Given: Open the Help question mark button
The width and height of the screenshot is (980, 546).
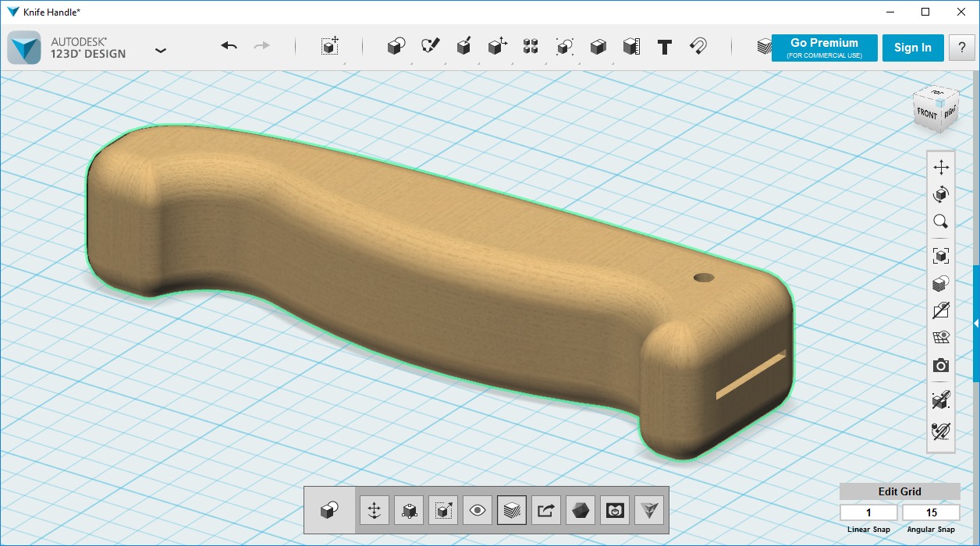Looking at the screenshot, I should [x=962, y=48].
